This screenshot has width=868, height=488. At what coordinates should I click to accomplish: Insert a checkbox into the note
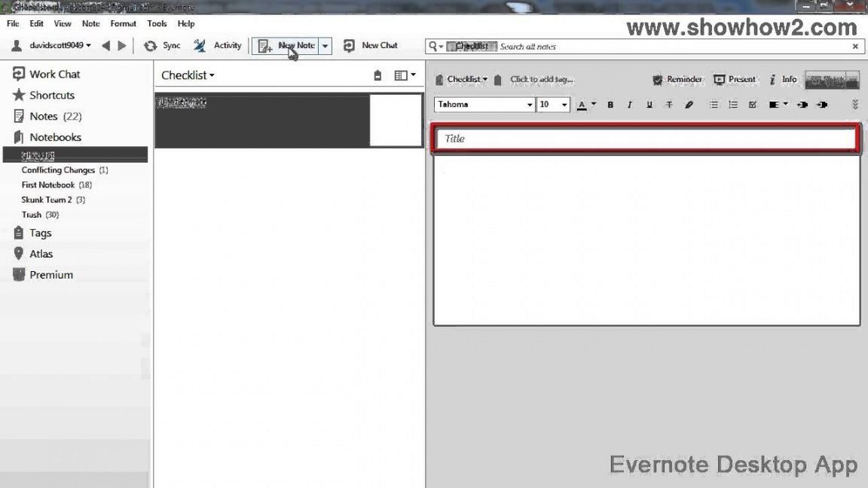click(752, 105)
